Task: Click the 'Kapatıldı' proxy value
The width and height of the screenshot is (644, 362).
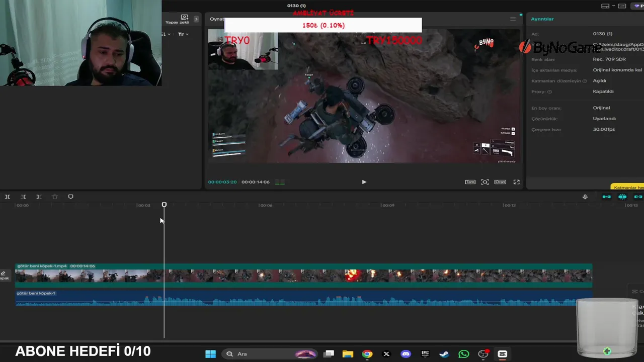Action: click(x=603, y=92)
